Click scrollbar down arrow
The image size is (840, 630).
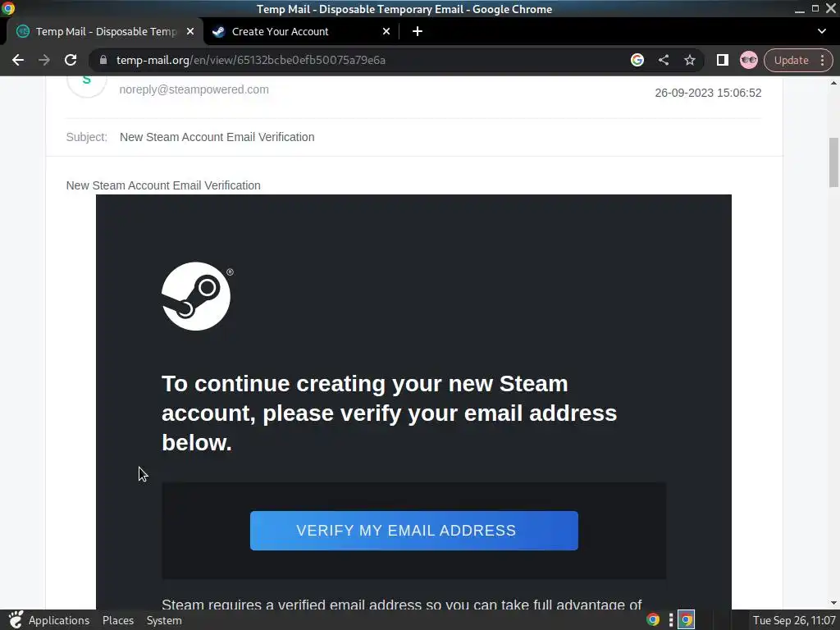pos(833,603)
